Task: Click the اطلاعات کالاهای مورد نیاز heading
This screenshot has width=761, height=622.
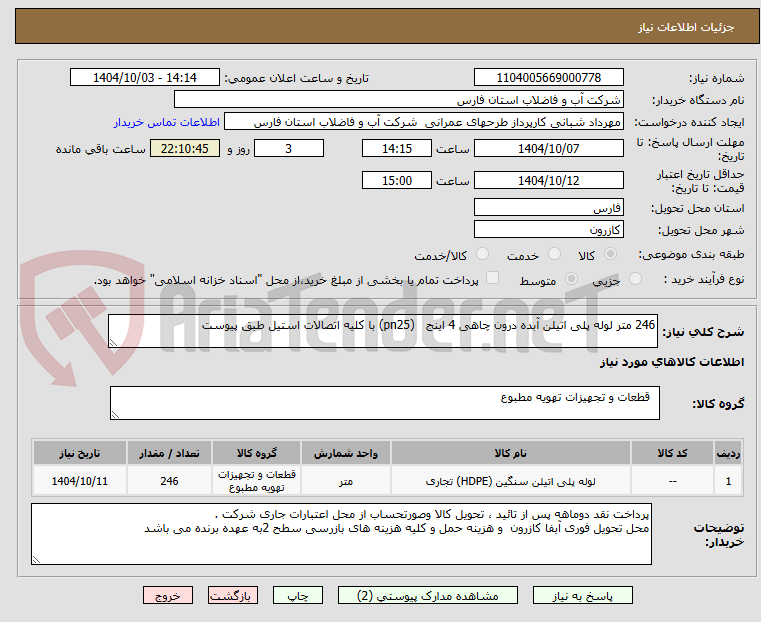Action: tap(672, 362)
